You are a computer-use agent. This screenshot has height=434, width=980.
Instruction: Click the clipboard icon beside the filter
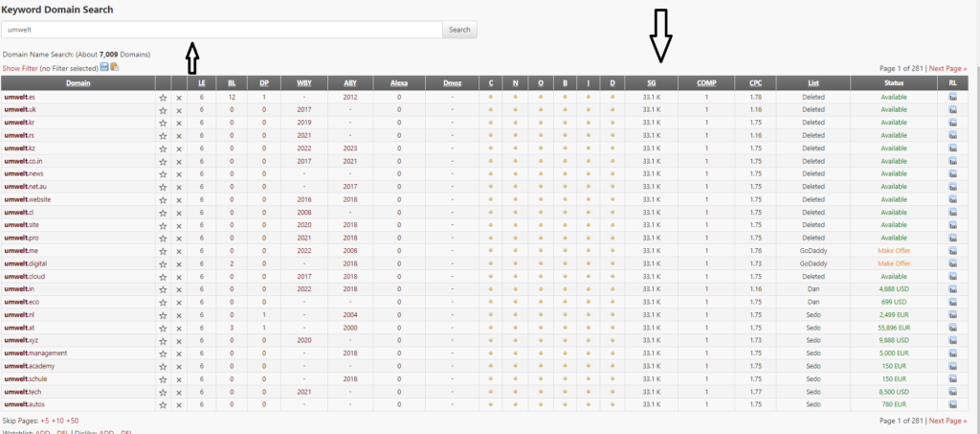[x=115, y=67]
